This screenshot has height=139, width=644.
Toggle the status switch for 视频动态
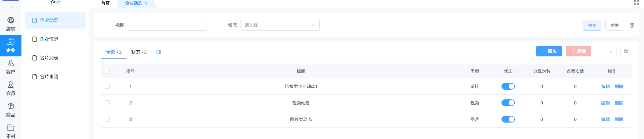pyautogui.click(x=508, y=103)
